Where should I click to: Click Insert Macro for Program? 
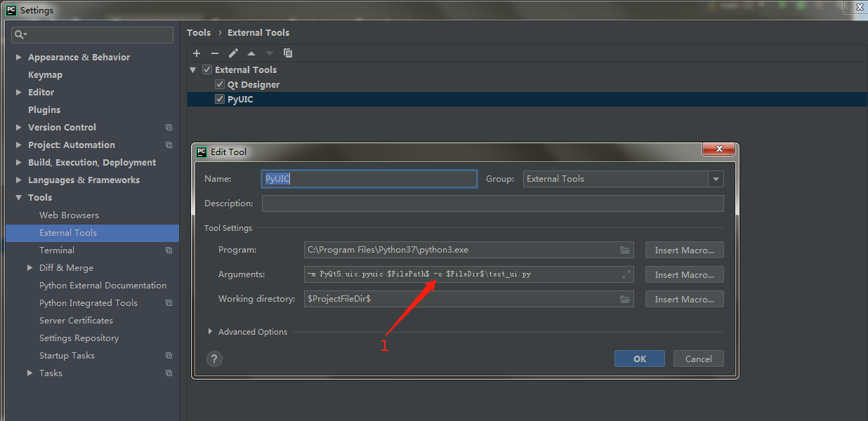click(x=685, y=250)
